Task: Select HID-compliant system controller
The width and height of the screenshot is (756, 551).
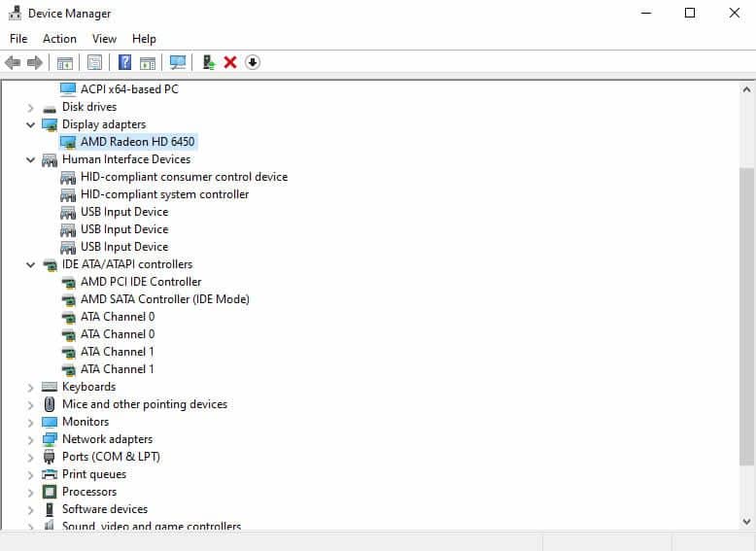Action: [x=164, y=194]
